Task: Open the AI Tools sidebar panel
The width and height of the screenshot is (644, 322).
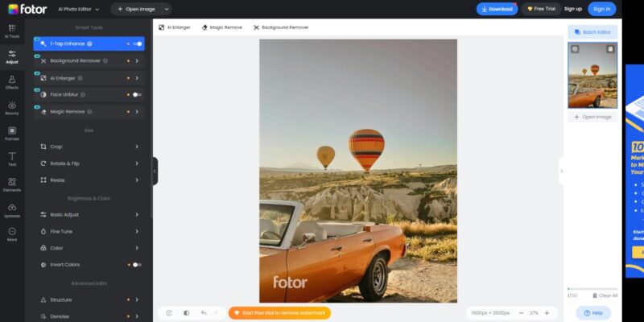Action: [12, 31]
